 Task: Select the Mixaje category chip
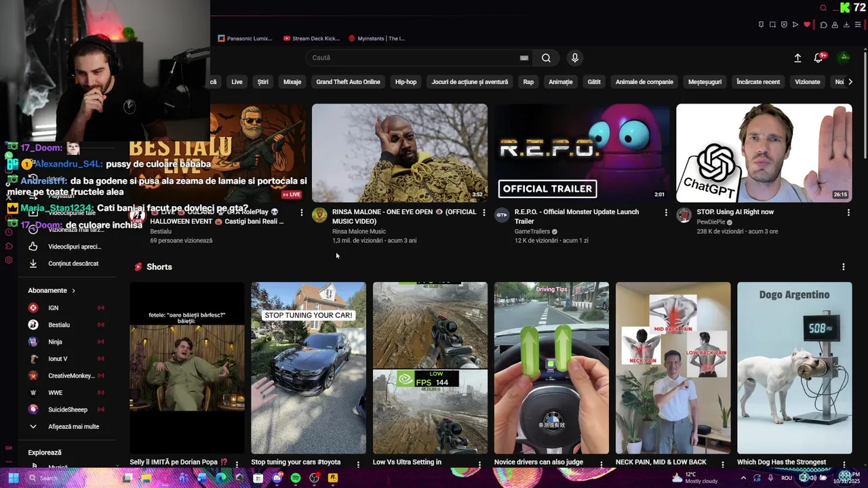pyautogui.click(x=292, y=82)
